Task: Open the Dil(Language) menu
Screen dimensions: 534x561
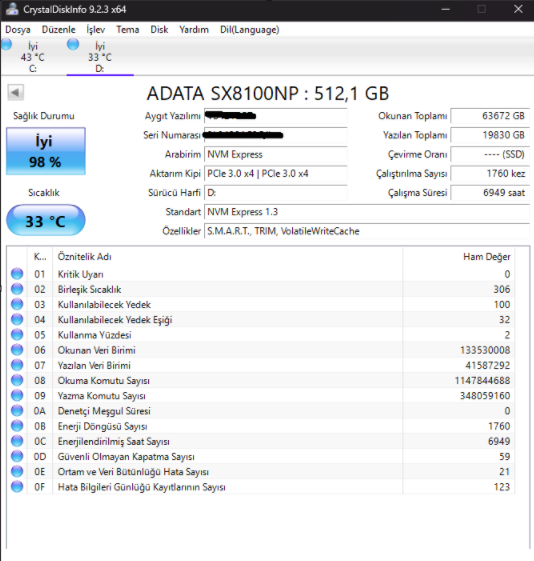Action: [250, 30]
